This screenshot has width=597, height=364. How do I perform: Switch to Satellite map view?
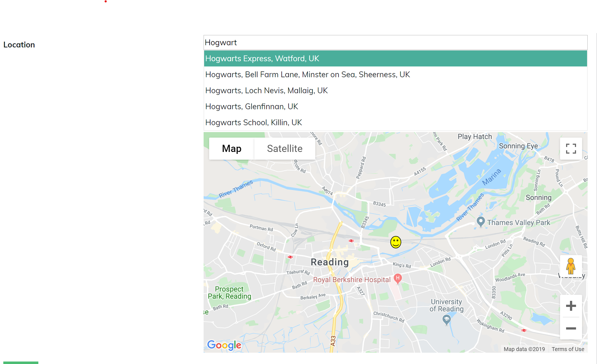[284, 149]
